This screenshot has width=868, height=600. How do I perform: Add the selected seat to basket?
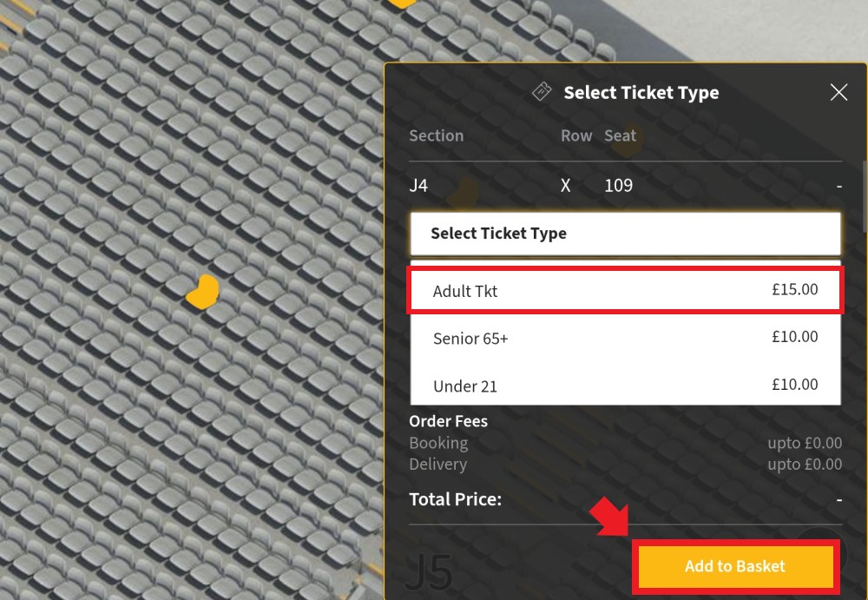click(735, 566)
